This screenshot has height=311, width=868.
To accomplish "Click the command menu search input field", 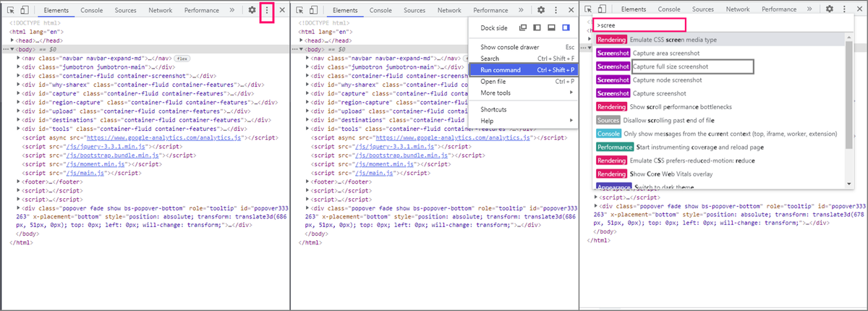I will [639, 25].
